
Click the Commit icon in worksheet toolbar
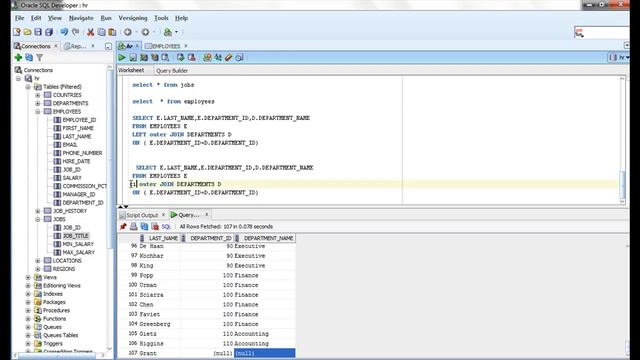coord(180,58)
